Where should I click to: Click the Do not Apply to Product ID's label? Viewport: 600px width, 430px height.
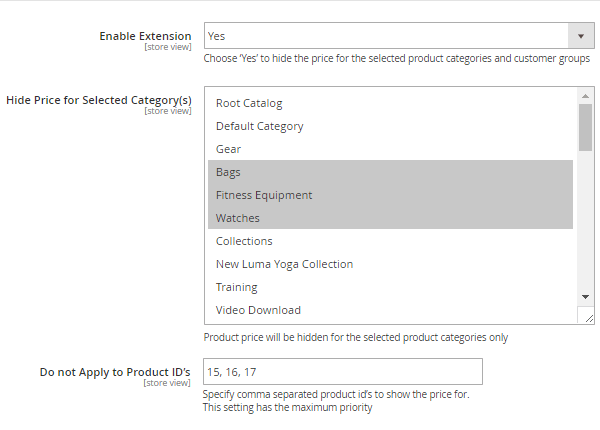(x=115, y=372)
